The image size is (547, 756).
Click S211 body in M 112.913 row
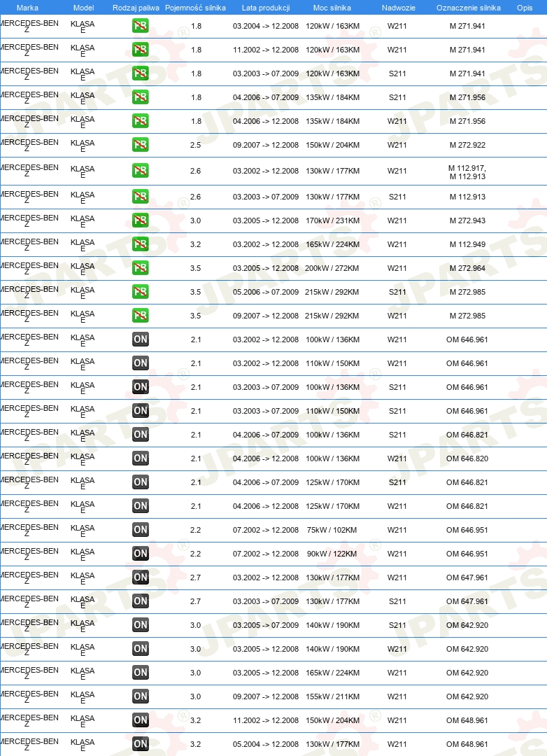coord(397,197)
